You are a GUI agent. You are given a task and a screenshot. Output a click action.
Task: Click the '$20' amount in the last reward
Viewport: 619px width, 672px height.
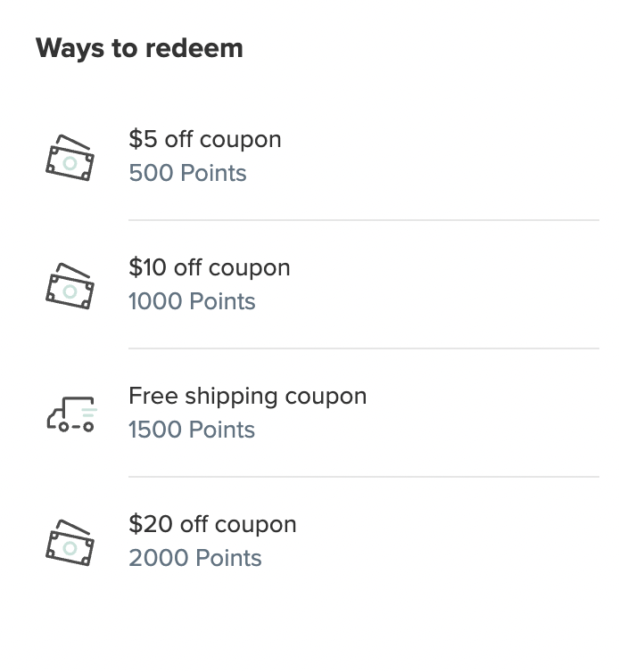tap(150, 525)
